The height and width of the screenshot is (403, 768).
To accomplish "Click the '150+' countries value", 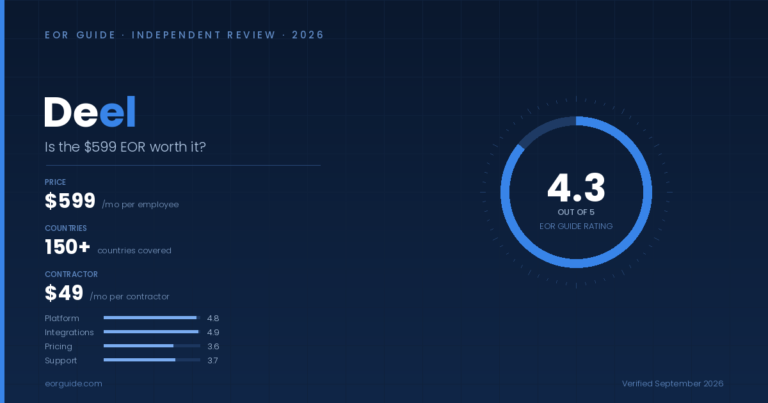I will [68, 247].
